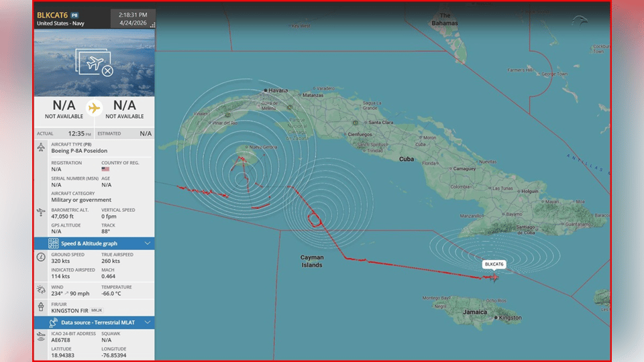
Task: Click the latitude value 18.94383
Action: pyautogui.click(x=63, y=355)
